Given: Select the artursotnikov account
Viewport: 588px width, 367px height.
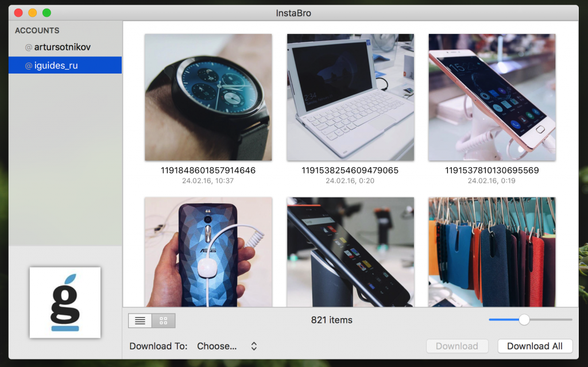Looking at the screenshot, I should 65,47.
